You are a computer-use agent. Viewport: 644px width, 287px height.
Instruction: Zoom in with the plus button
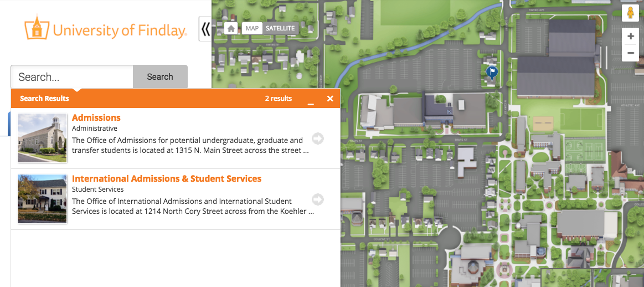(x=631, y=37)
